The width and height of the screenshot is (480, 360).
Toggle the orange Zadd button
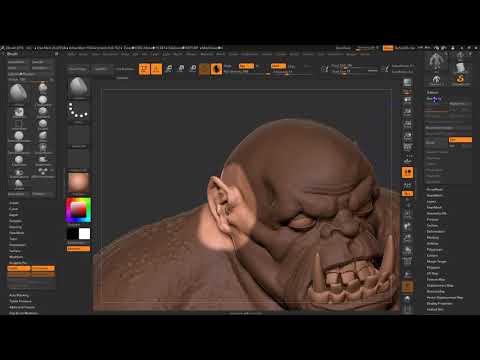click(278, 66)
